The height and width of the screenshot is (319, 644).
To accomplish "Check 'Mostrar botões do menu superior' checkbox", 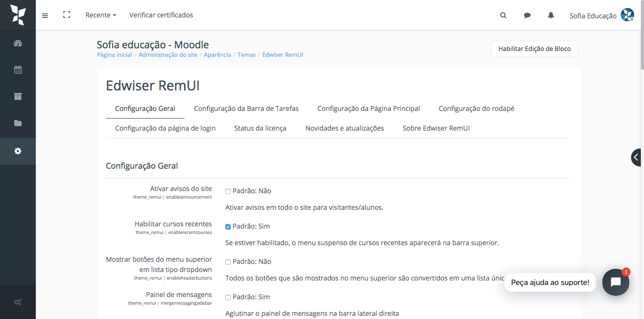I will 228,262.
